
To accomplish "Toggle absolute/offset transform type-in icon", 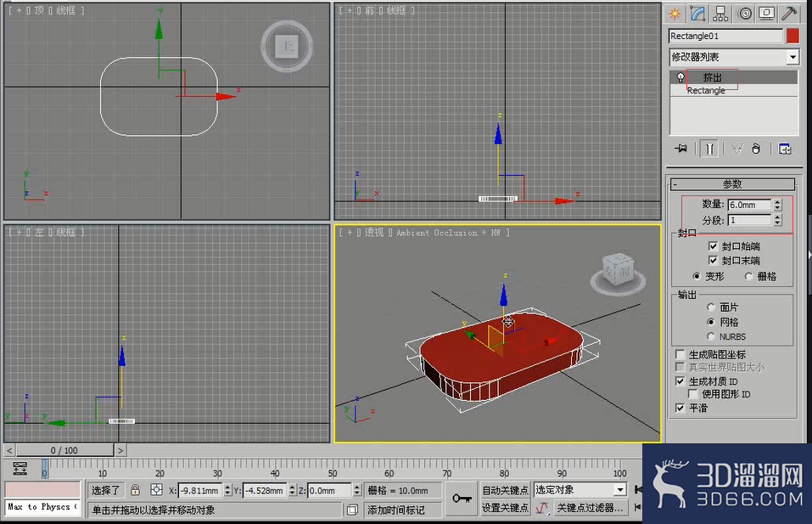I will (x=156, y=490).
